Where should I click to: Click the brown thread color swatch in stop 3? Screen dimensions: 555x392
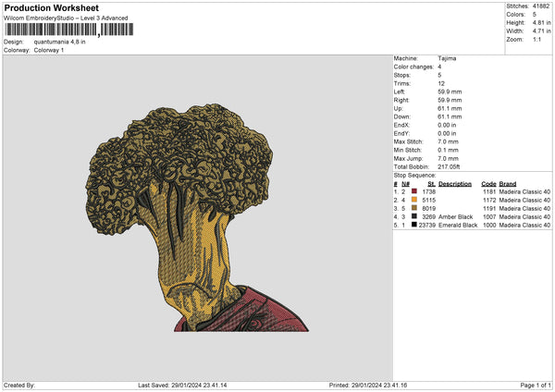413,208
